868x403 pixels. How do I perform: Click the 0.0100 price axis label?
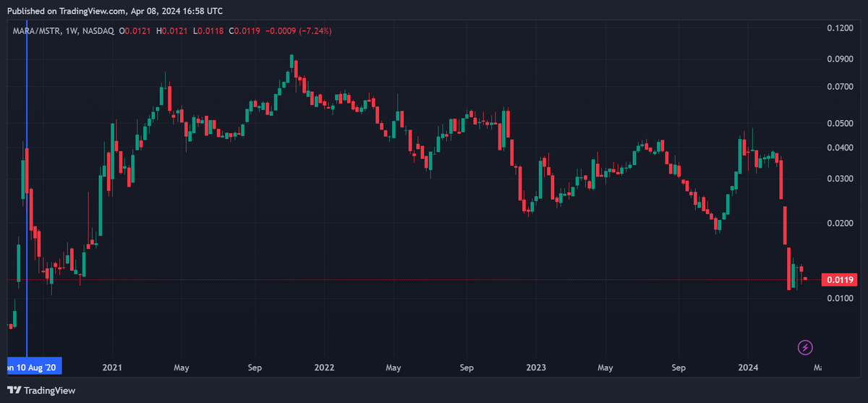[839, 298]
